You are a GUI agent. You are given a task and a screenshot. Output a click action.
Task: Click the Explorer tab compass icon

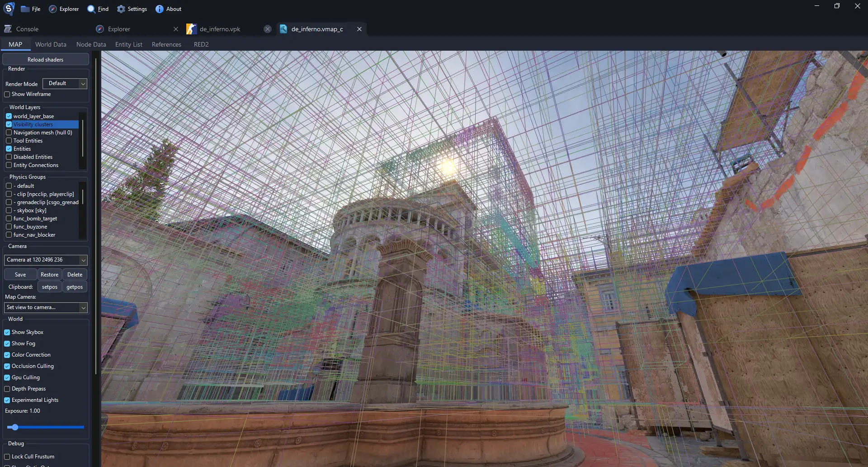tap(100, 29)
